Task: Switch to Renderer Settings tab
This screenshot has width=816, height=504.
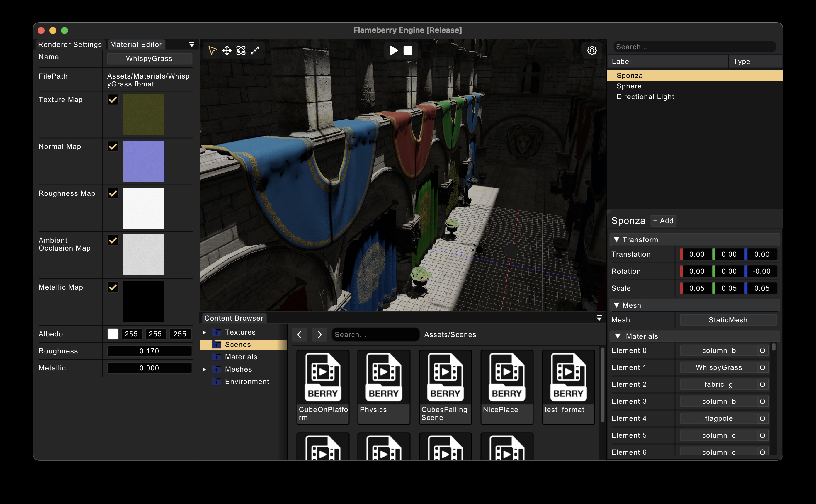Action: (x=70, y=44)
